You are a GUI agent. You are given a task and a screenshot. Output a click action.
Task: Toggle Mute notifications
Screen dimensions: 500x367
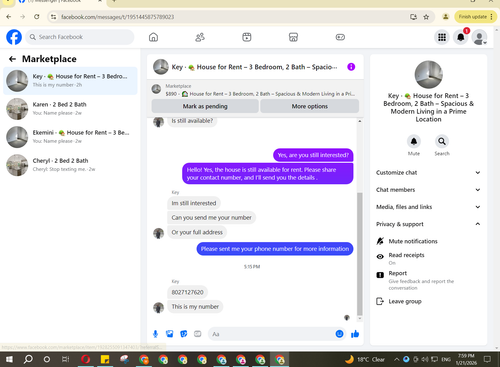428,241
